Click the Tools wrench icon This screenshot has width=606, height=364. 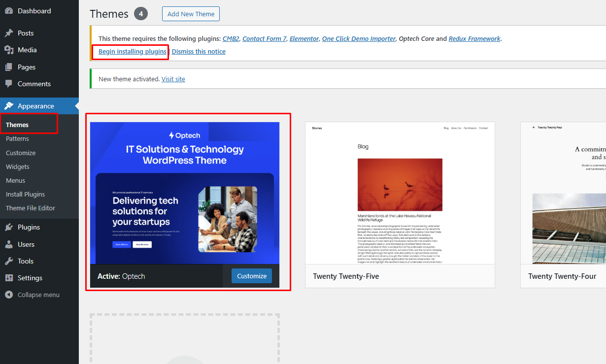coord(9,261)
